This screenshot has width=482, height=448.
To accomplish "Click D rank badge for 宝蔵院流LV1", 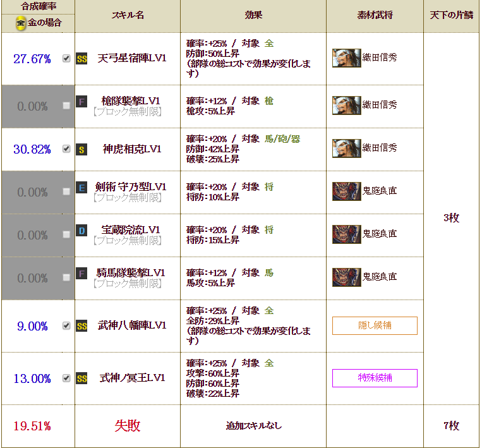I will [81, 231].
